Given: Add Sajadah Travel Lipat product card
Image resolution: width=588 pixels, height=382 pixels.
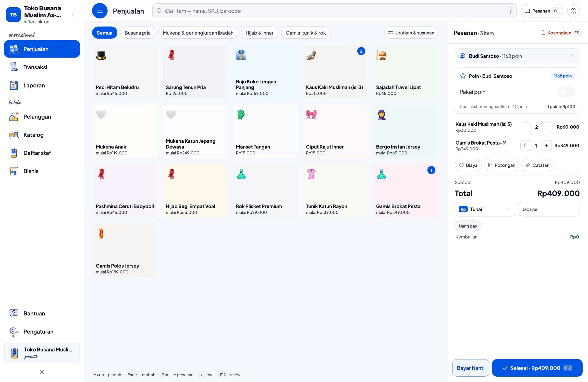Looking at the screenshot, I should 405,72.
